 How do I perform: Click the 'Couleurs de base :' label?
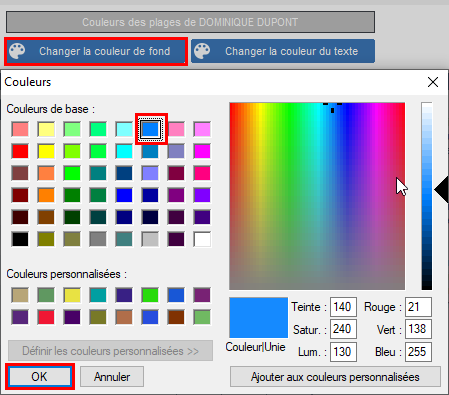click(x=51, y=109)
